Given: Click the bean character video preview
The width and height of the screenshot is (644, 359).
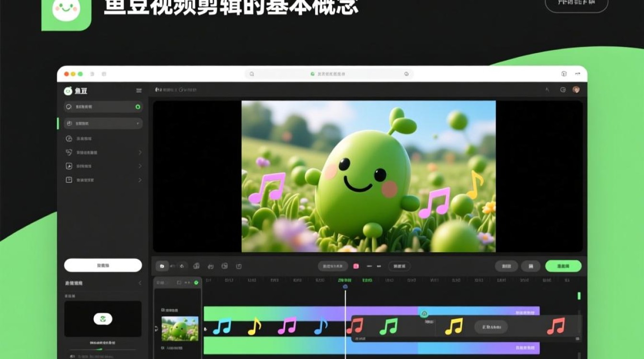Looking at the screenshot, I should tap(368, 176).
